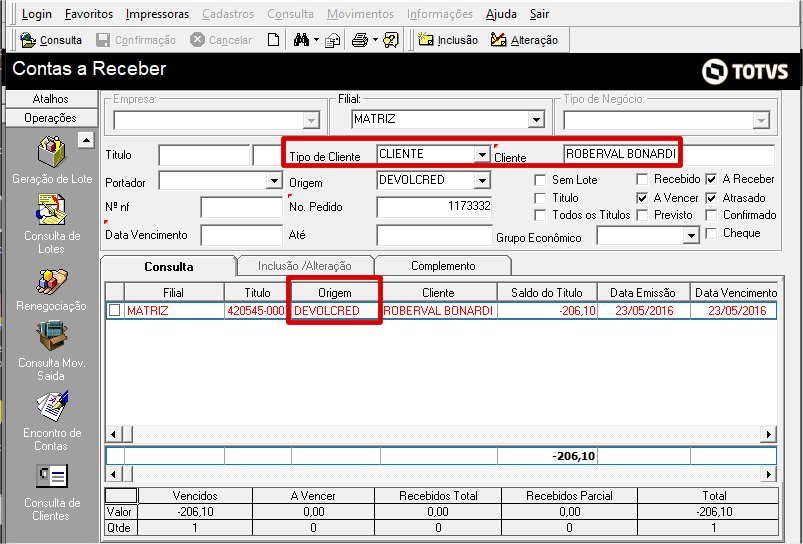Image resolution: width=803 pixels, height=544 pixels.
Task: Open Geração de Lote operation
Action: (x=52, y=160)
